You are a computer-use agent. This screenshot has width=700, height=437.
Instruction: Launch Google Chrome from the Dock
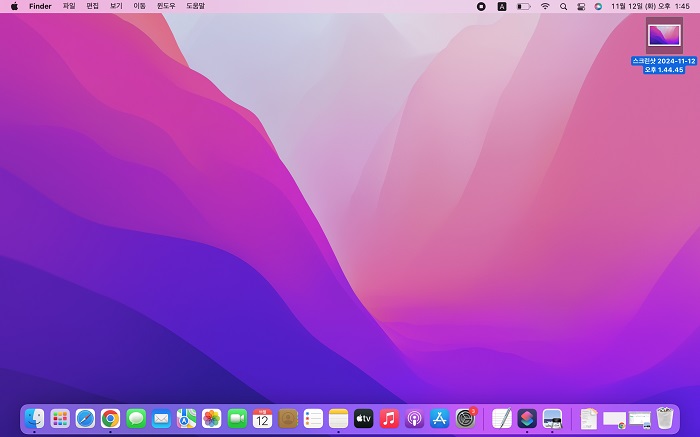click(x=110, y=419)
